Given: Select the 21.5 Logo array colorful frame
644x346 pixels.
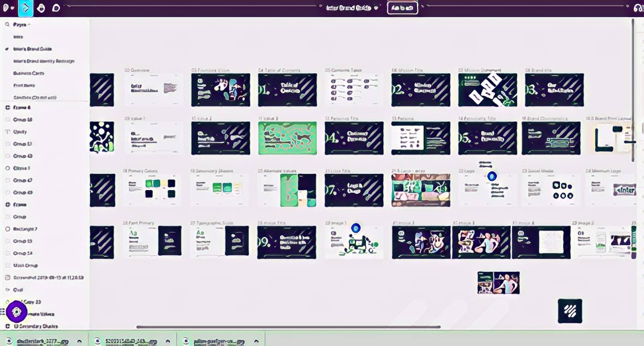Looking at the screenshot, I should 421,190.
